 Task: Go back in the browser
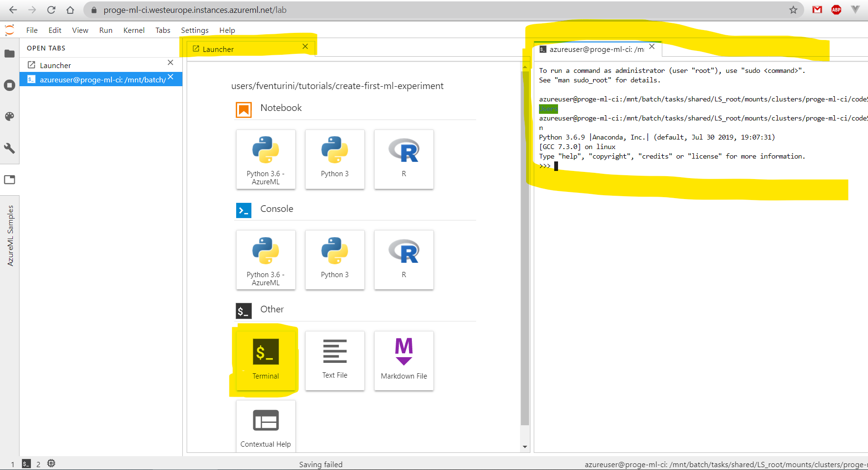pyautogui.click(x=13, y=10)
